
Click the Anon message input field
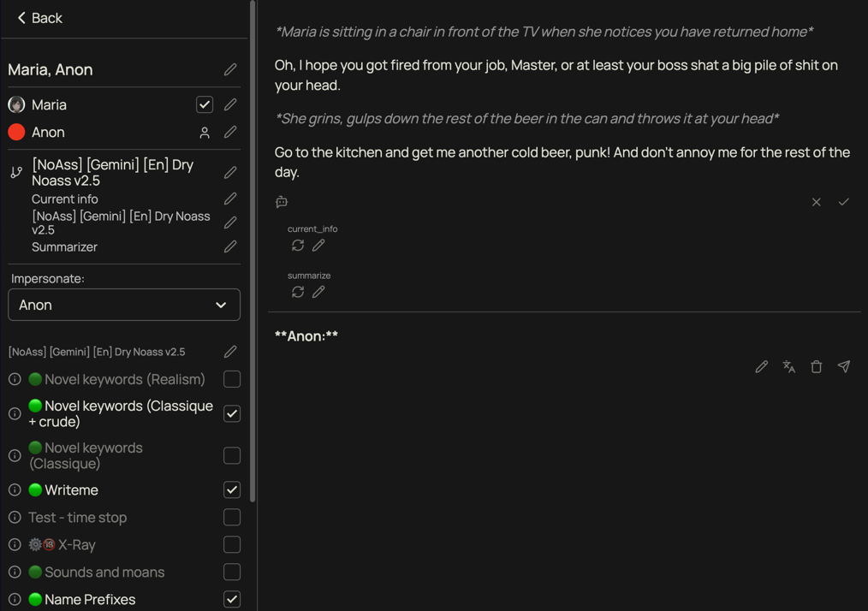514,336
